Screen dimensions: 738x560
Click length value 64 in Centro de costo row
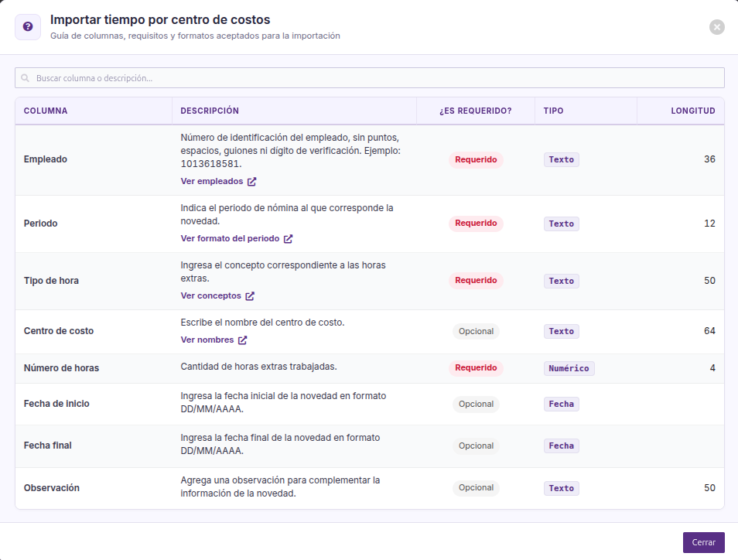point(709,331)
